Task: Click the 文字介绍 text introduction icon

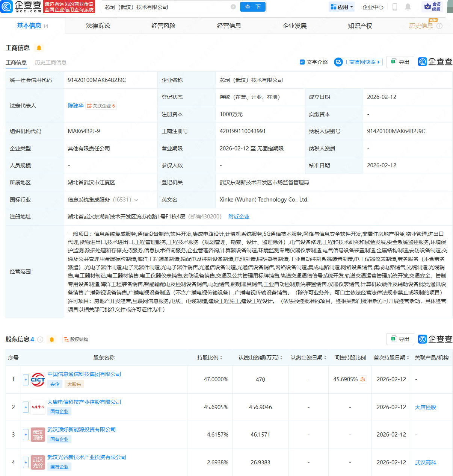Action: click(302, 62)
